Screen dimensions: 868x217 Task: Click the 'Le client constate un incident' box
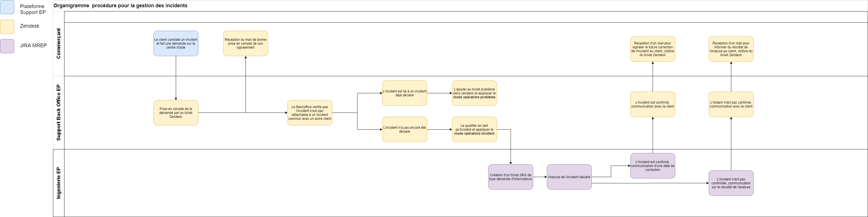pyautogui.click(x=175, y=44)
